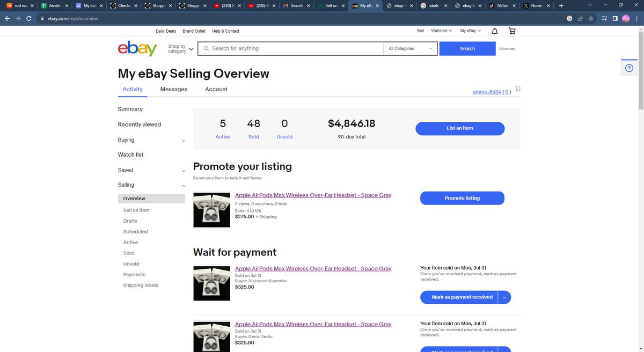Open the Watchlist dropdown in header
The height and width of the screenshot is (352, 644).
click(x=442, y=31)
